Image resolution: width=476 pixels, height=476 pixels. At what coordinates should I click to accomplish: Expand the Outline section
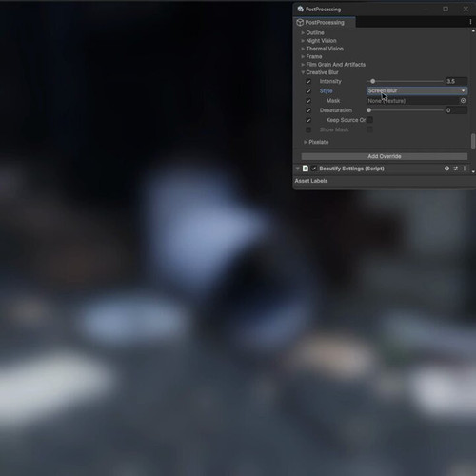point(303,32)
